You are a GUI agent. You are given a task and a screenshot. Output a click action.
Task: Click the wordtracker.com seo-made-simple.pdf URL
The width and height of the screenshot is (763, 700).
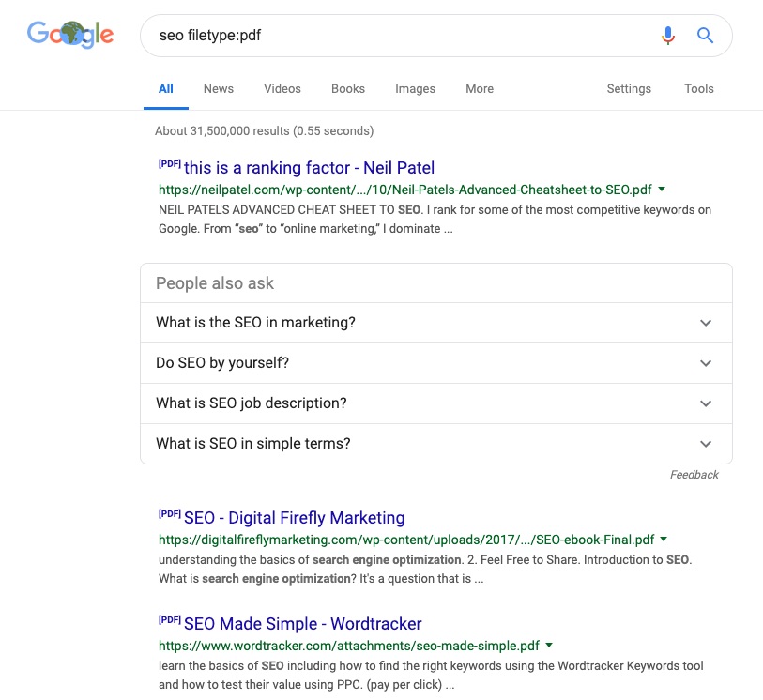(349, 646)
